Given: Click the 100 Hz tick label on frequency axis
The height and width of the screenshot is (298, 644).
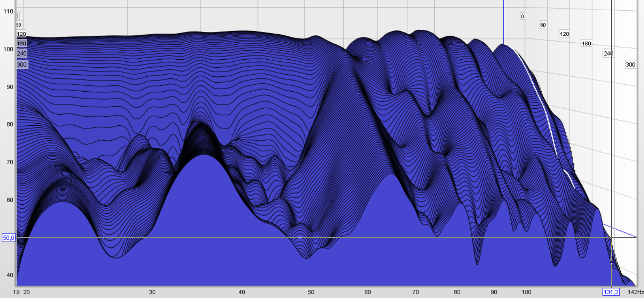Looking at the screenshot, I should [x=526, y=292].
